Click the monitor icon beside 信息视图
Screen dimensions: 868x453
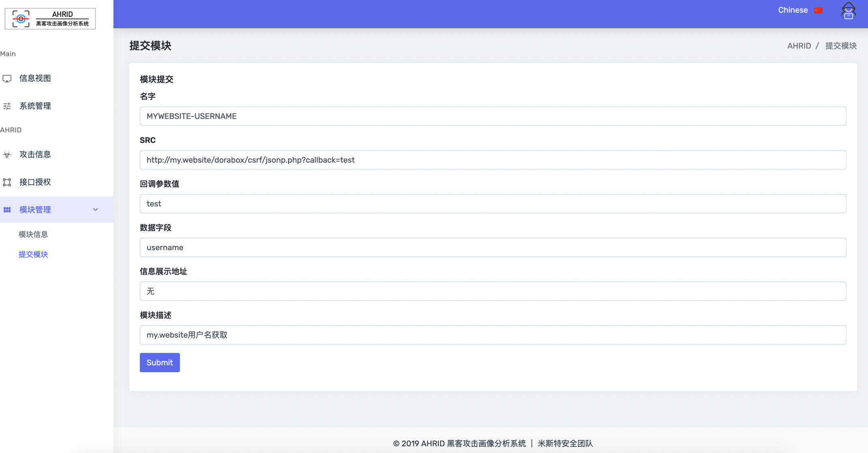(7, 79)
